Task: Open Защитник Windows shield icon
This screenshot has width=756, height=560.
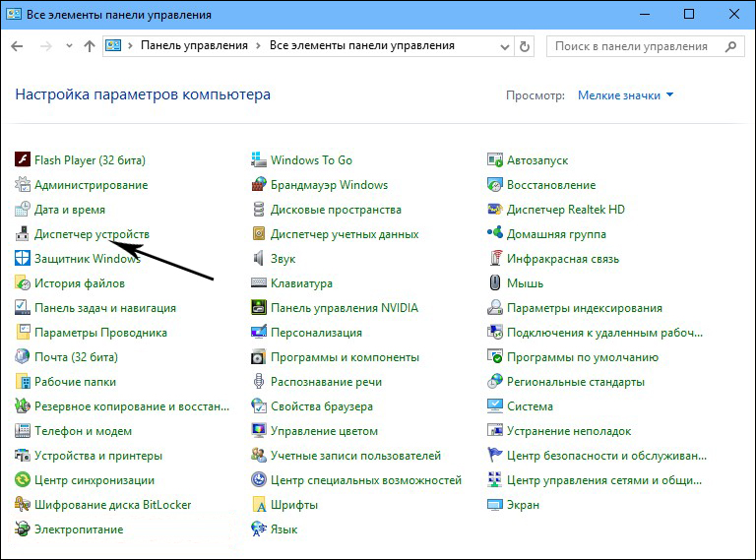Action: click(23, 258)
